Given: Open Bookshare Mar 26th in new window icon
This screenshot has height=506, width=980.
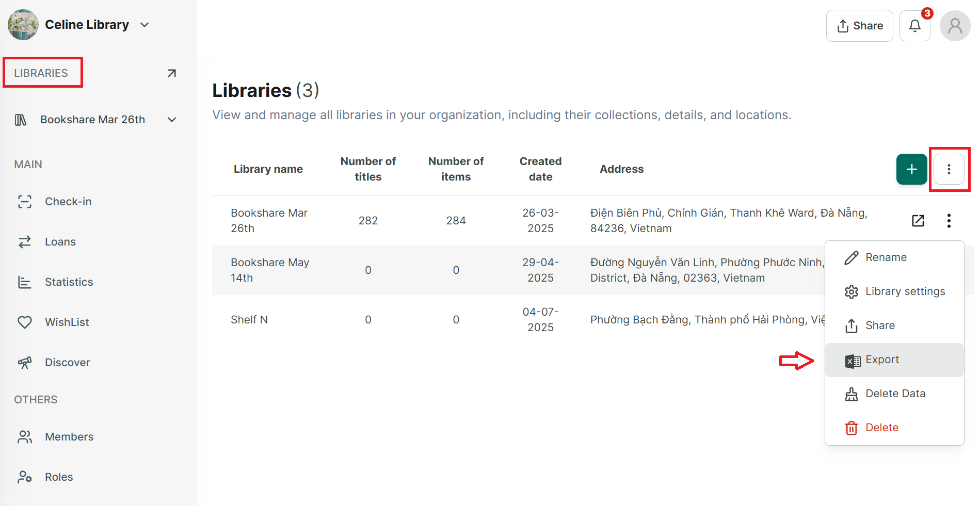Looking at the screenshot, I should [x=918, y=221].
